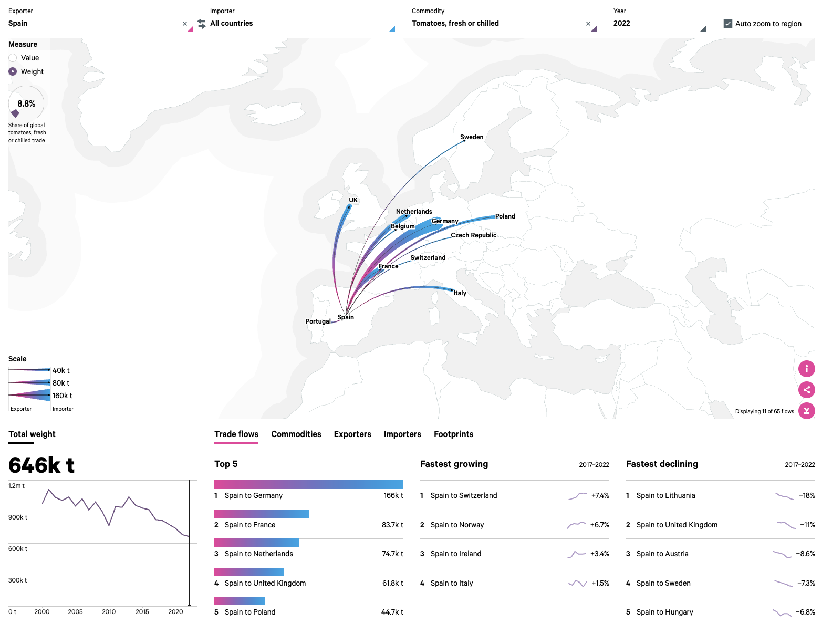
Task: Open the pink info button
Action: point(806,369)
